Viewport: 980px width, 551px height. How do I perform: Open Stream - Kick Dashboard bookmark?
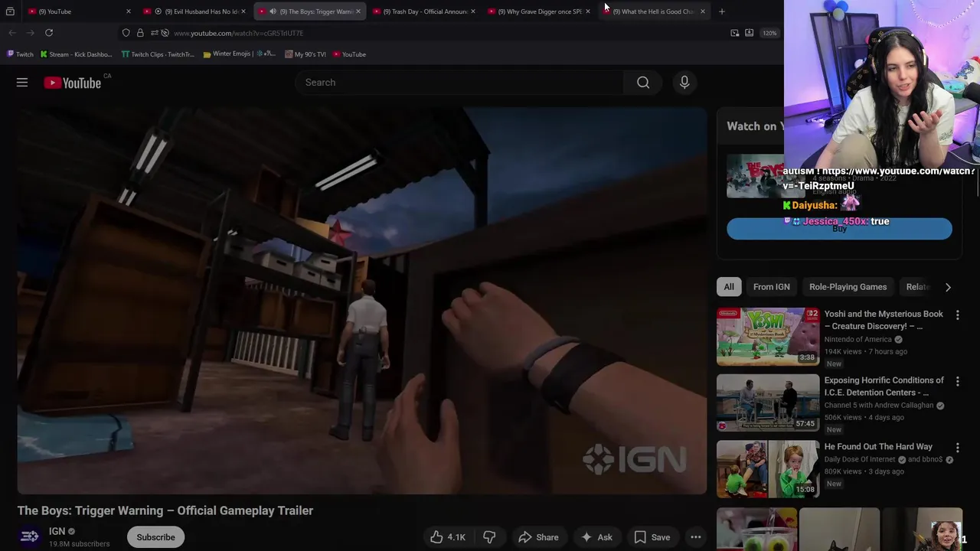pos(76,54)
